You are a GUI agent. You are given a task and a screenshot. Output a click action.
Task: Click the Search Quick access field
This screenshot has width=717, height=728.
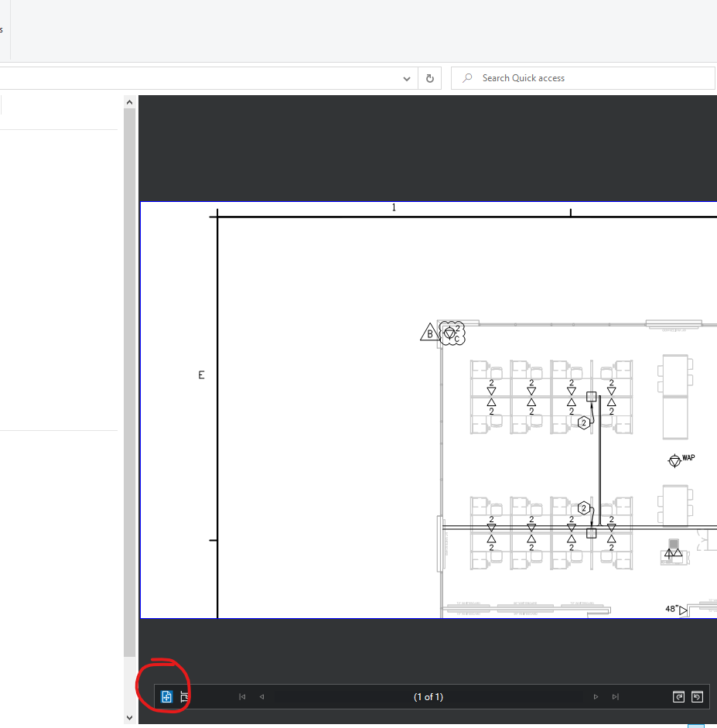[541, 78]
